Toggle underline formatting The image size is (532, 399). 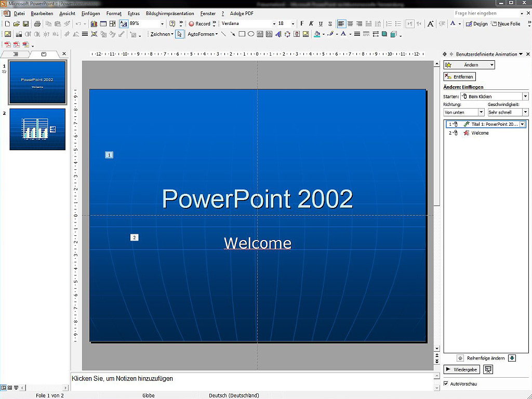[321, 24]
